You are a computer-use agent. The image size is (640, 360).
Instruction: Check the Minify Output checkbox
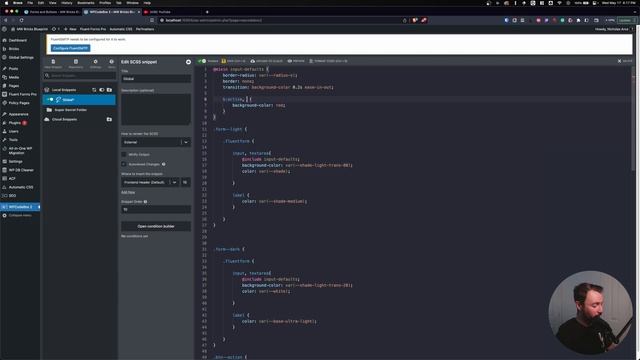coord(124,155)
